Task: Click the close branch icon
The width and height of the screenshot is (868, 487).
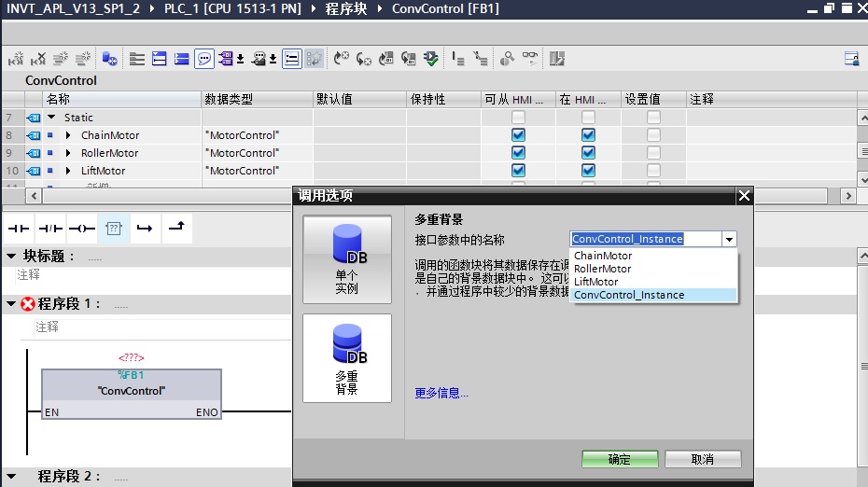Action: click(175, 228)
